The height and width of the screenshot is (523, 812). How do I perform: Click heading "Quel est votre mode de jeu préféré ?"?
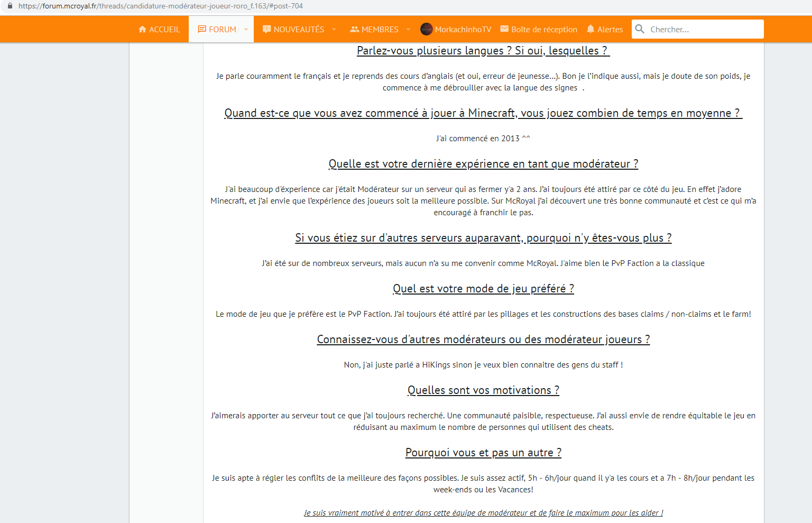[x=483, y=289]
